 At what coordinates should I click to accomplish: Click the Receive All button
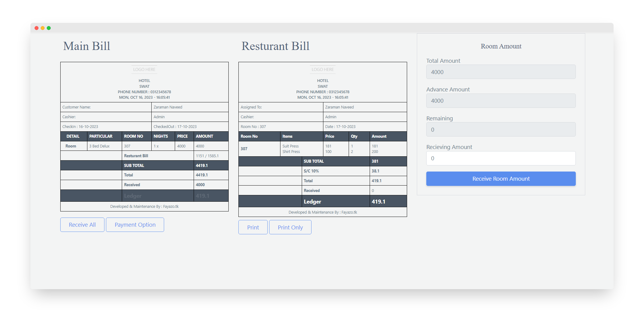click(82, 225)
